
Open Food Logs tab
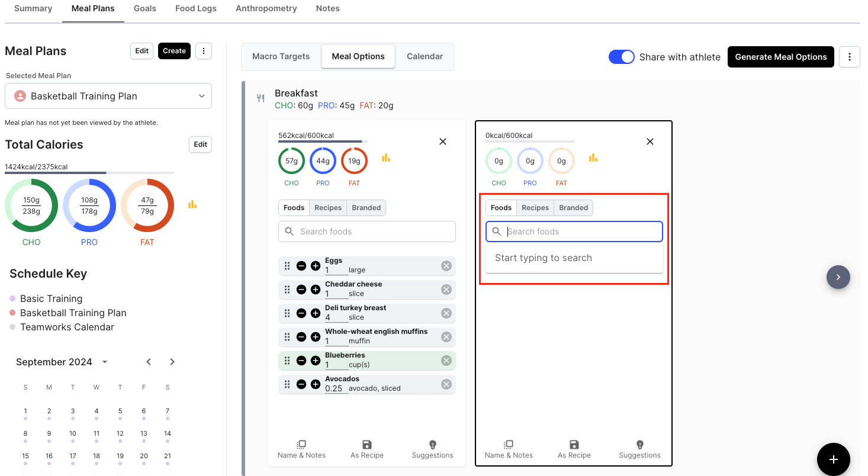point(196,8)
